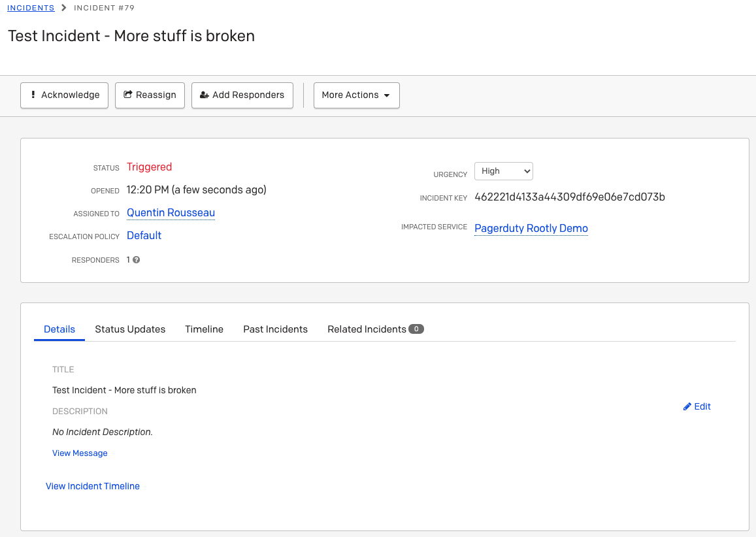
Task: Open the Pagerduty Rootly Demo service
Action: [531, 229]
